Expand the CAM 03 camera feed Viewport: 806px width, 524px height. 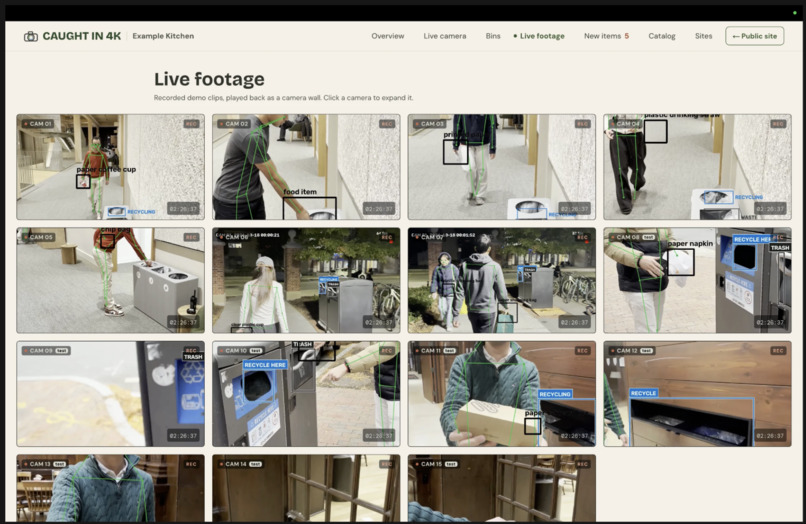click(502, 167)
